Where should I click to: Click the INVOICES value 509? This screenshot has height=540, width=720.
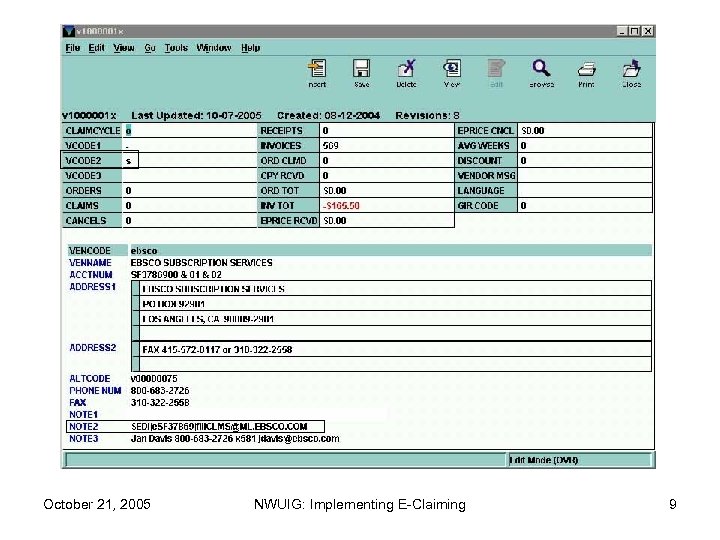point(387,146)
